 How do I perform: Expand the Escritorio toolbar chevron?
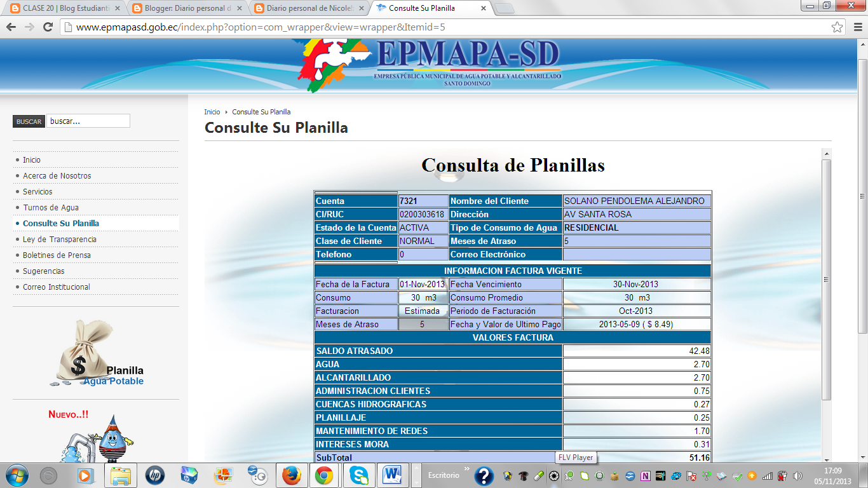coord(466,470)
